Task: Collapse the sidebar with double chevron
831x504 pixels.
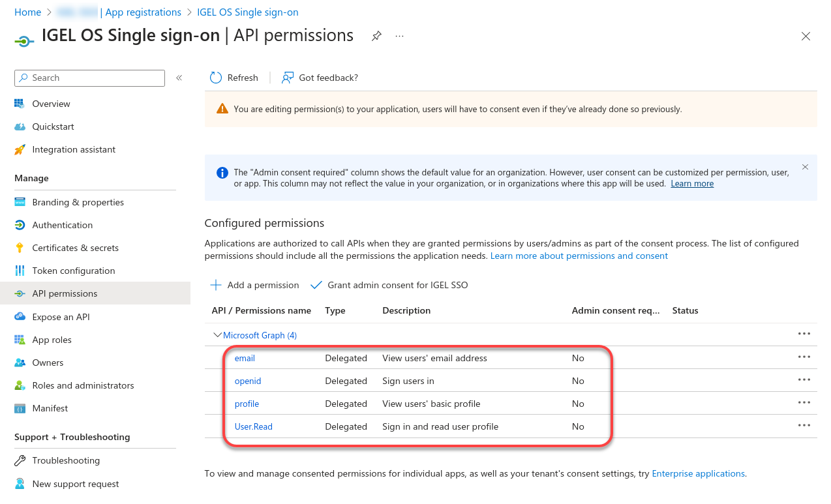Action: click(179, 78)
